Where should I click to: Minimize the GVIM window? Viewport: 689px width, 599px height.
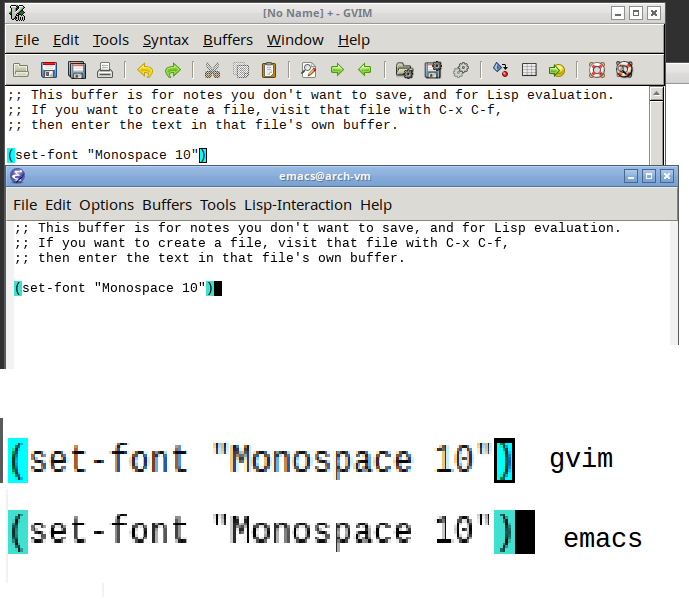(x=617, y=13)
